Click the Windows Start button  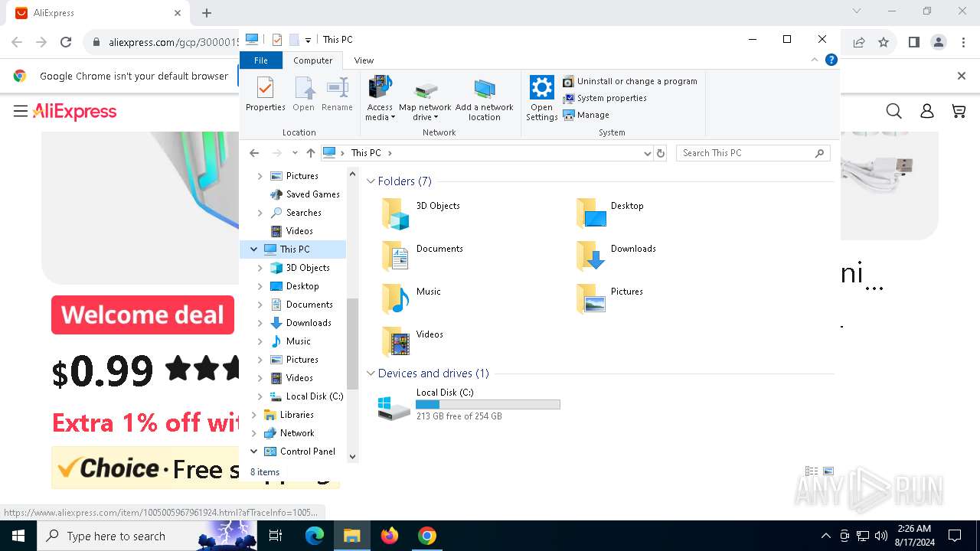point(18,536)
